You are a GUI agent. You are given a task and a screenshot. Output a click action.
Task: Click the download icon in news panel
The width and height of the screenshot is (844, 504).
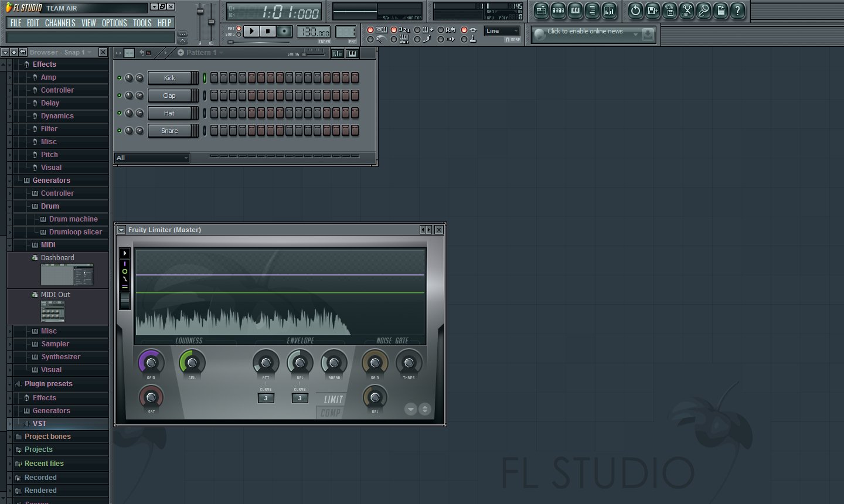(648, 35)
